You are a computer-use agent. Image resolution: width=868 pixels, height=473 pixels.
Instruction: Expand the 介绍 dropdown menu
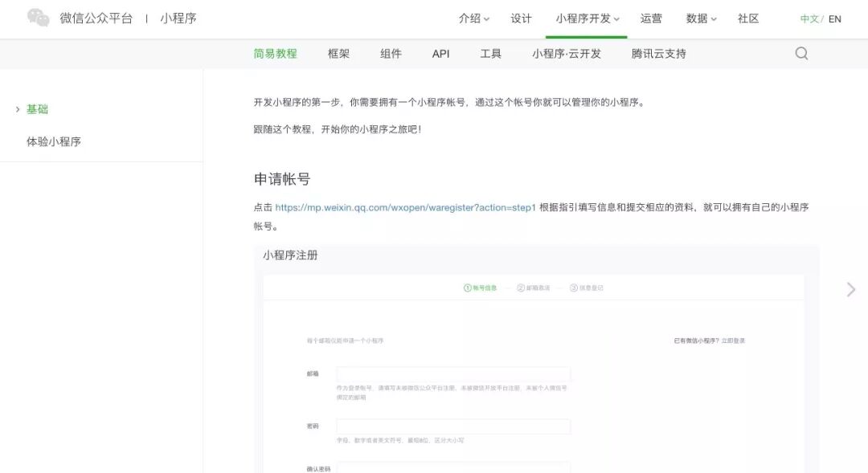[x=474, y=18]
